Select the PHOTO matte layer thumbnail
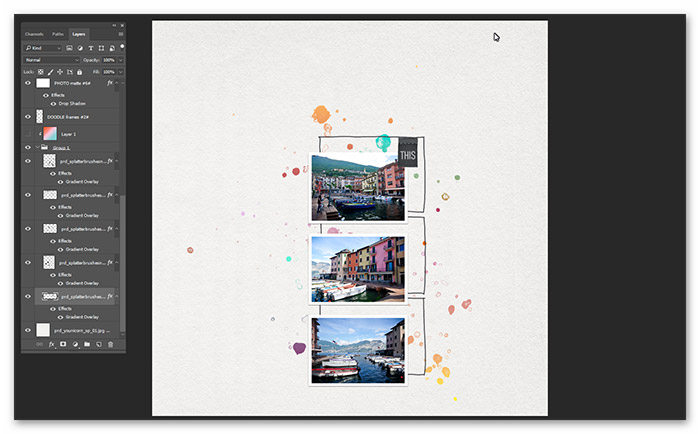This screenshot has width=700, height=434. click(43, 83)
